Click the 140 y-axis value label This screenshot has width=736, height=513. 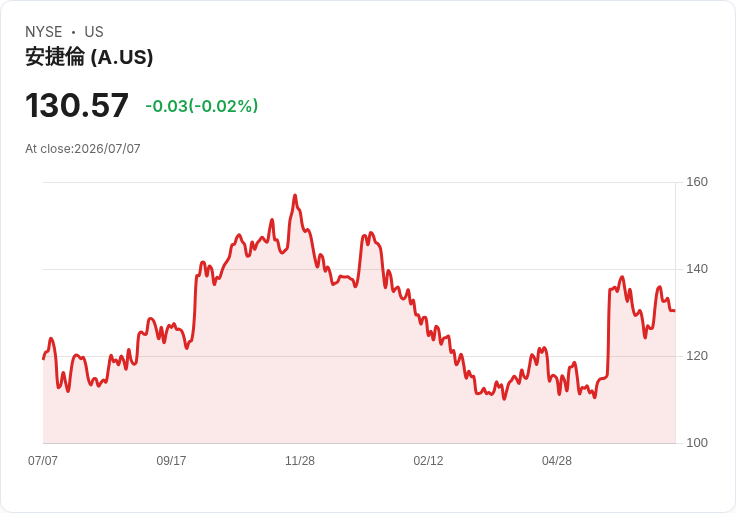pos(697,269)
